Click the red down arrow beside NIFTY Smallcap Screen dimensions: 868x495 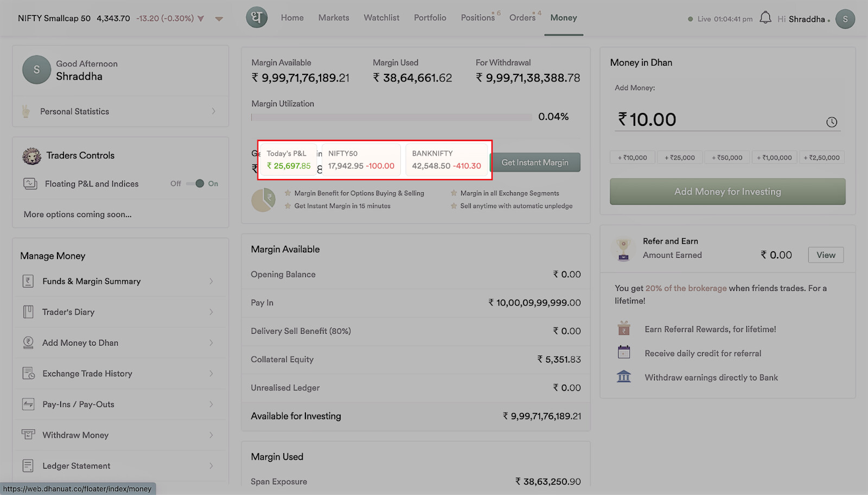pyautogui.click(x=201, y=18)
